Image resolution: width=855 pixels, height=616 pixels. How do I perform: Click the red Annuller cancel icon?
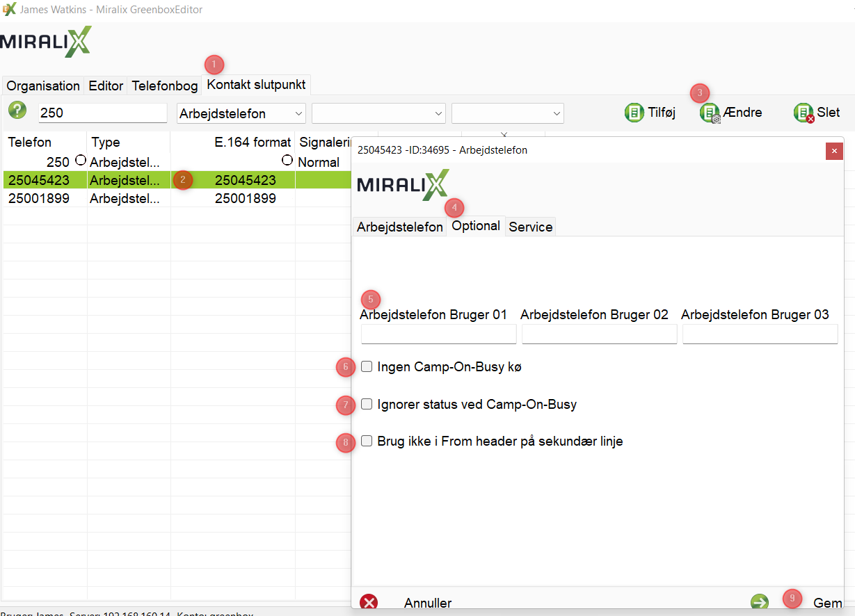point(369,603)
